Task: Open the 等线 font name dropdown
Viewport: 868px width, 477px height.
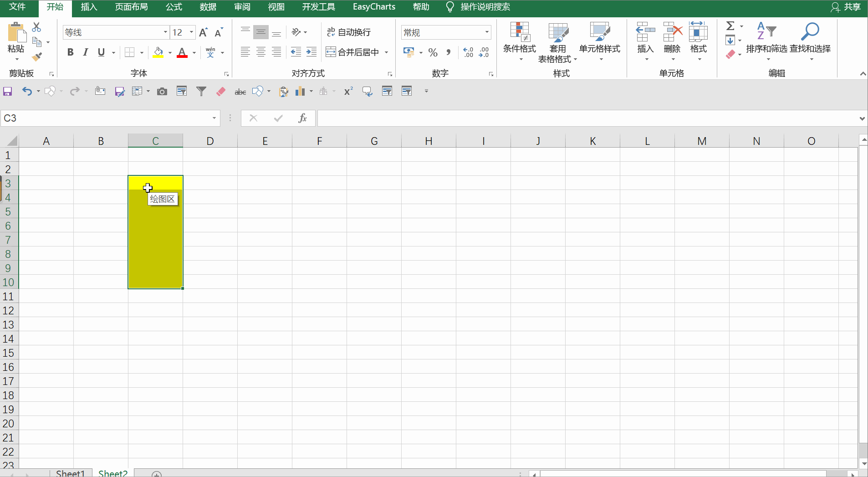Action: click(x=165, y=32)
